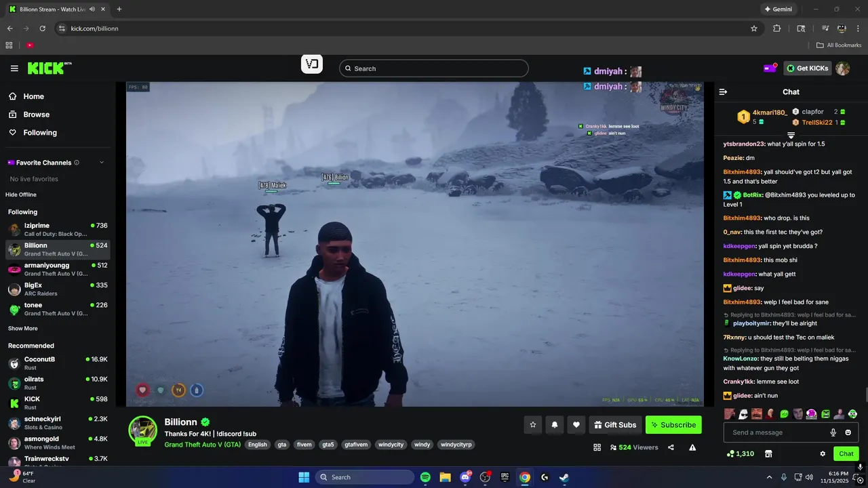Click the green Subscribe button
Image resolution: width=868 pixels, height=488 pixels.
[673, 425]
